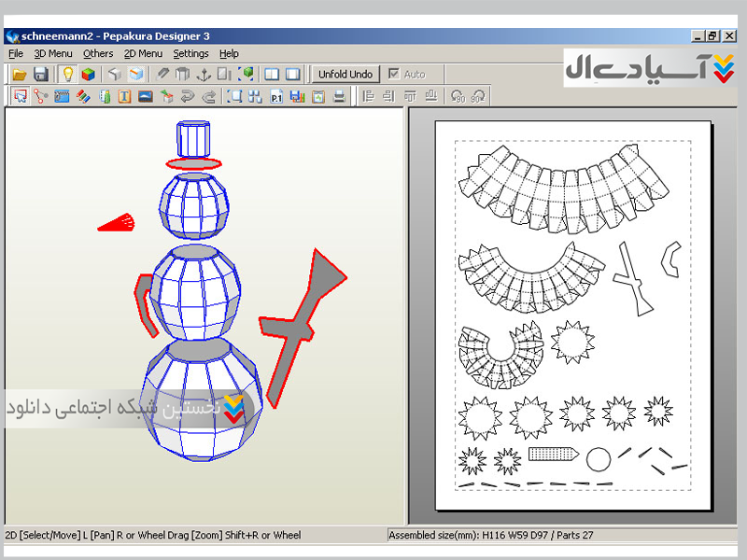Viewport: 747px width, 560px height.
Task: Click the rotate 90 degrees left icon
Action: 458,96
